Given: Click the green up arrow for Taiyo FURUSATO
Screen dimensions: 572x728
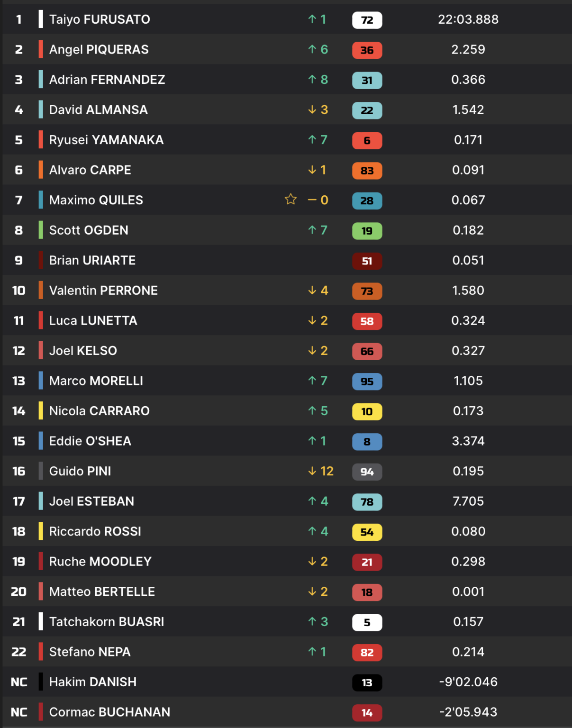Looking at the screenshot, I should tap(312, 19).
